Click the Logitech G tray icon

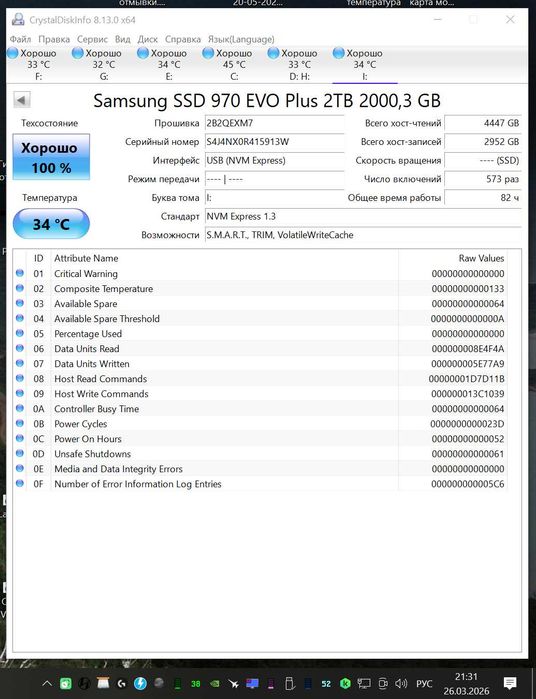pyautogui.click(x=121, y=683)
